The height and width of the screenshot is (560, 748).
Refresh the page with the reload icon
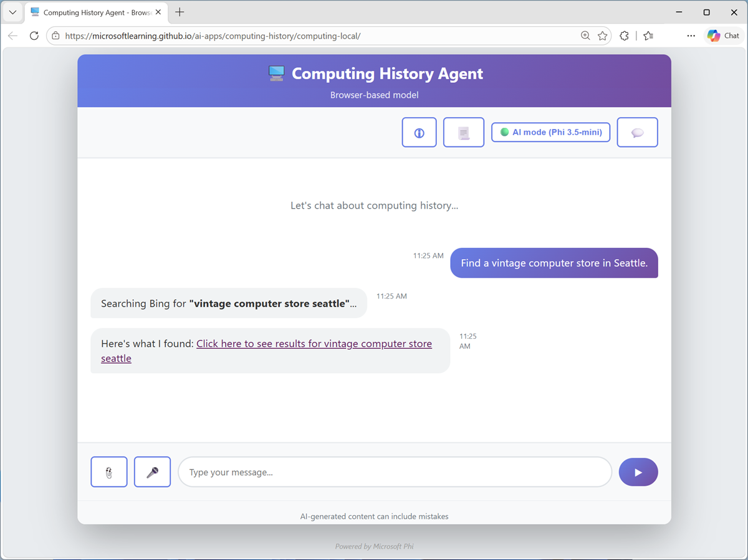[x=34, y=36]
